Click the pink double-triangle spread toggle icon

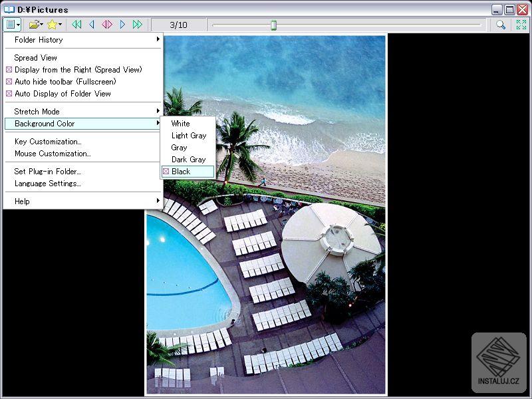(x=107, y=25)
